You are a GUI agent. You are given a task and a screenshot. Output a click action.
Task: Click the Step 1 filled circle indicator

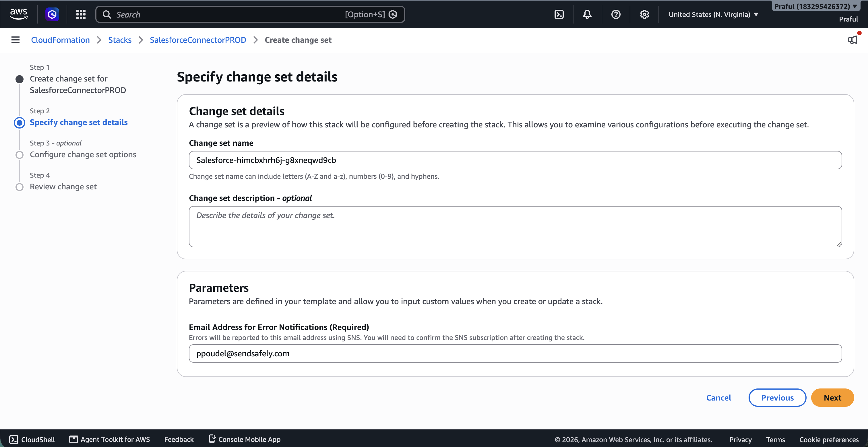[20, 79]
